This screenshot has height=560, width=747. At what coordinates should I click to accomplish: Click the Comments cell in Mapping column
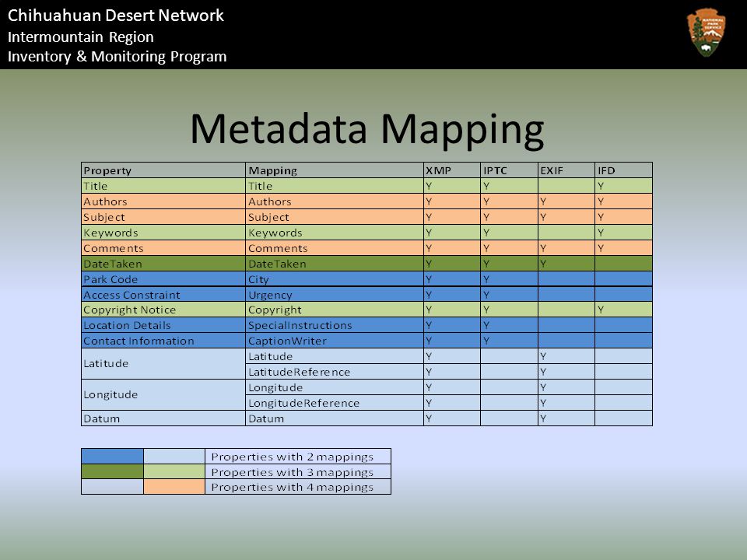335,248
